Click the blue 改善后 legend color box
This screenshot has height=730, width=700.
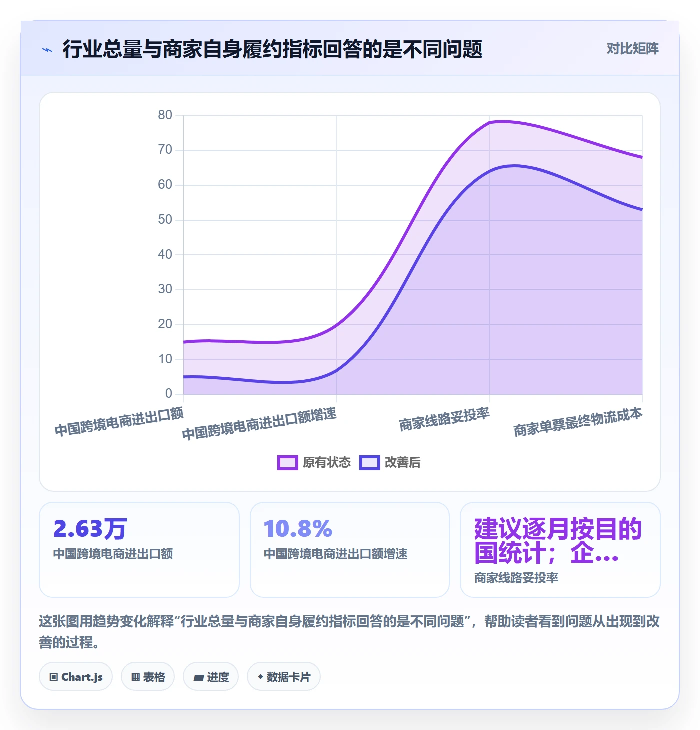pyautogui.click(x=370, y=463)
